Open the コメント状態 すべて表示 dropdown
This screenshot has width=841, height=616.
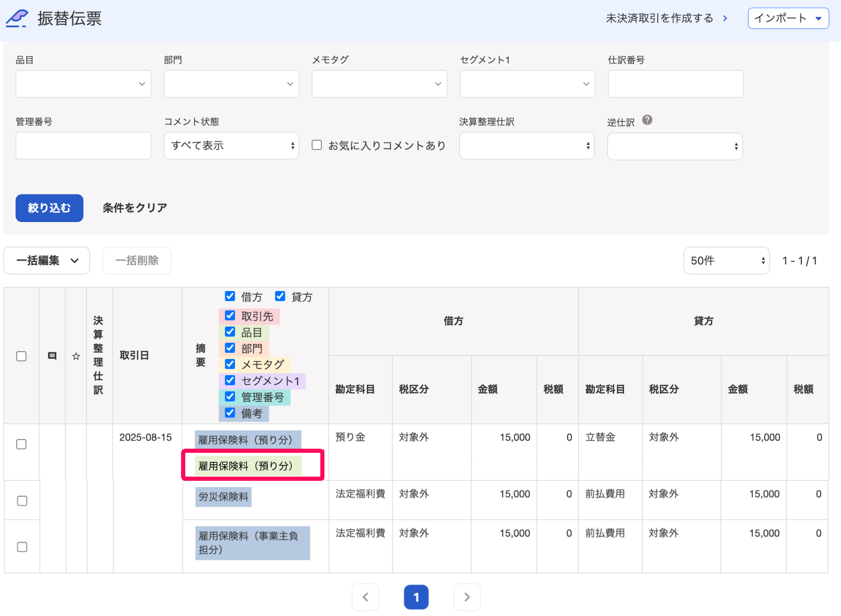coord(231,146)
